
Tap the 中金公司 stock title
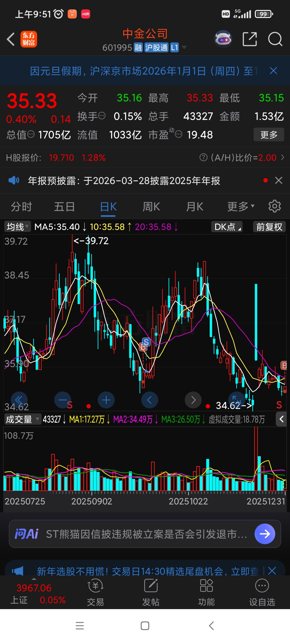point(145,34)
